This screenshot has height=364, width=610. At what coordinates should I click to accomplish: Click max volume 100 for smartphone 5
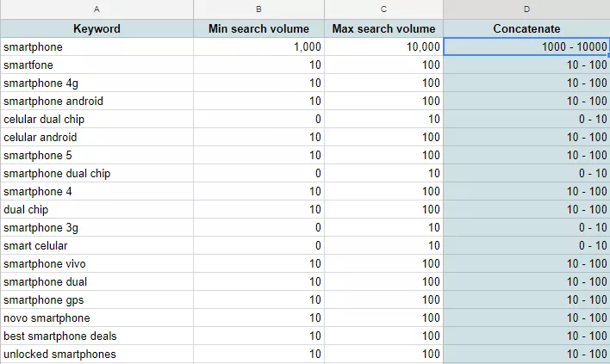click(x=383, y=156)
